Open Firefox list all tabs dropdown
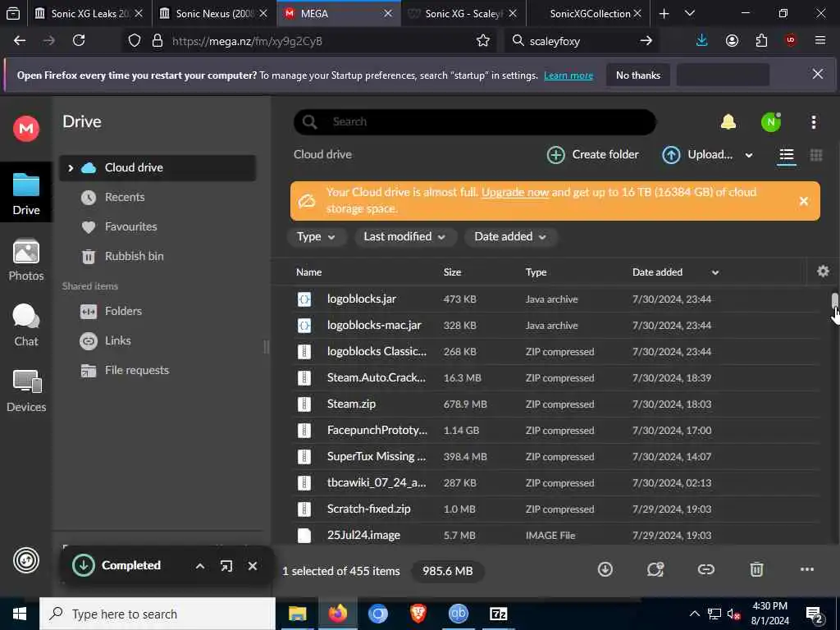The width and height of the screenshot is (840, 630). click(x=689, y=13)
